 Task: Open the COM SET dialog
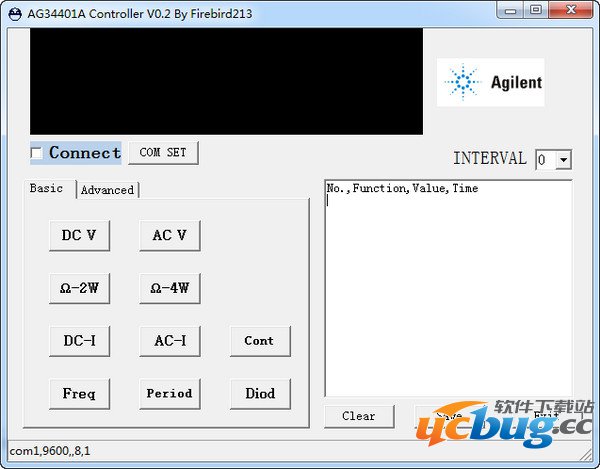coord(163,153)
